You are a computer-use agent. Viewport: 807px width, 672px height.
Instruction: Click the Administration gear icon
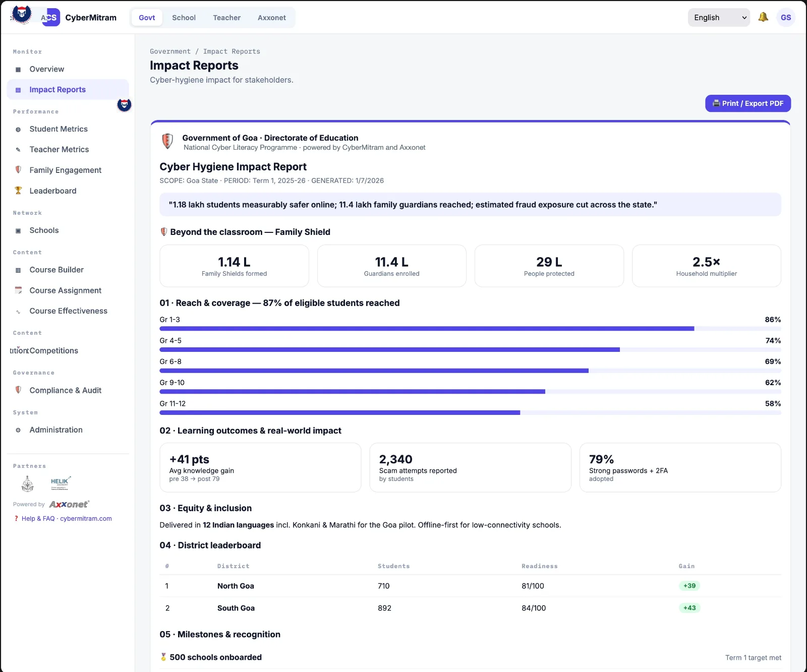point(18,430)
